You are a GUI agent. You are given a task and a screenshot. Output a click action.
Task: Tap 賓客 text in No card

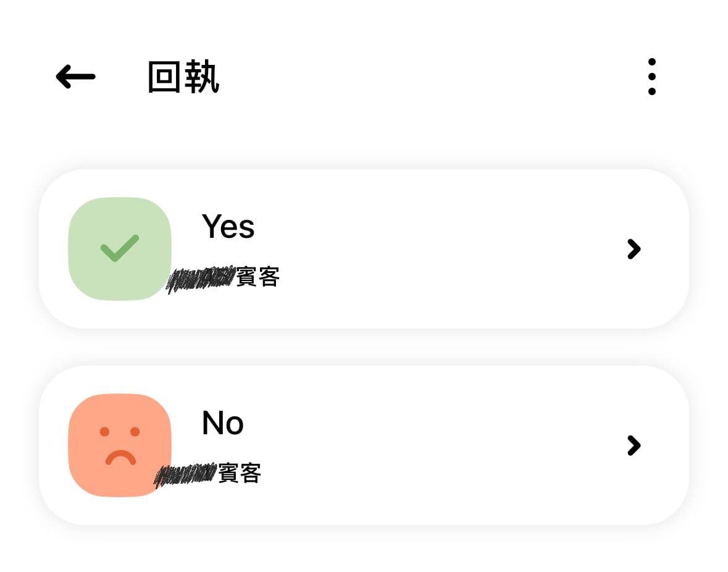[240, 474]
